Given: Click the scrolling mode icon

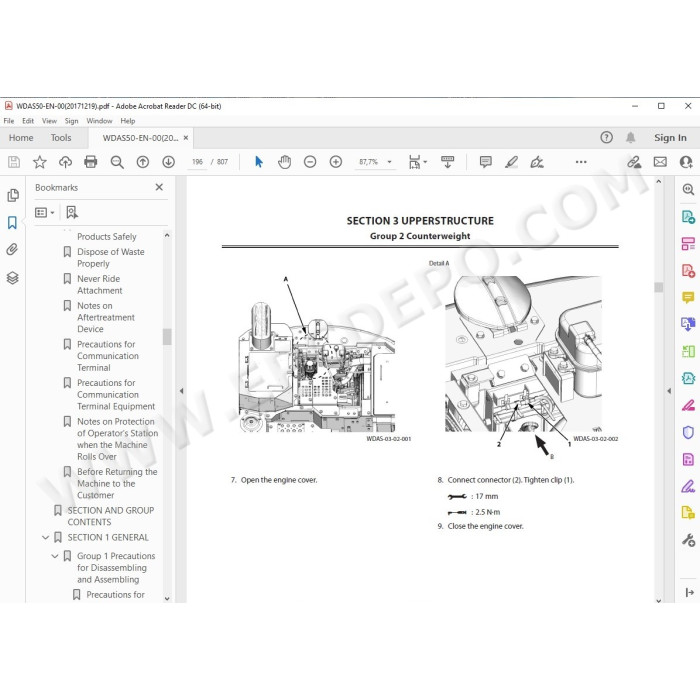Looking at the screenshot, I should click(447, 162).
